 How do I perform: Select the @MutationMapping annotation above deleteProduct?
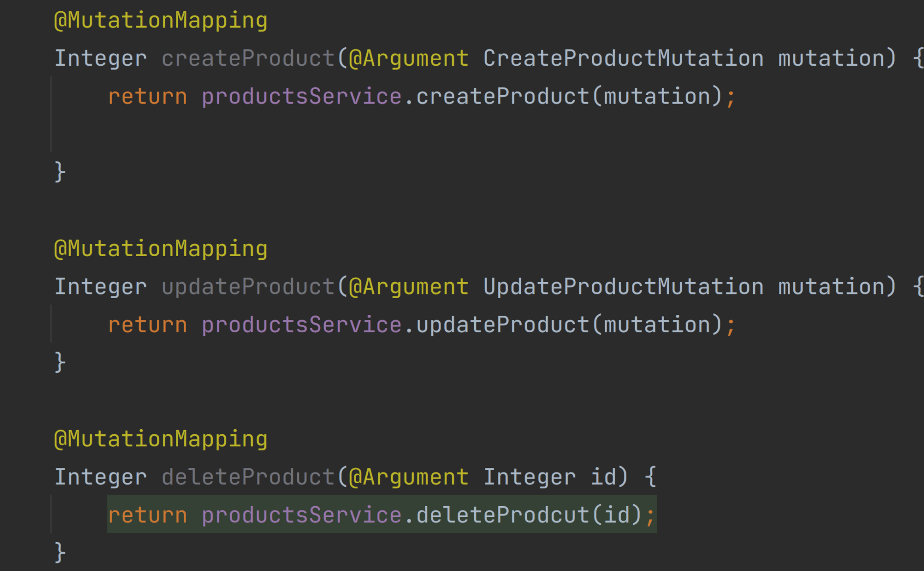[x=161, y=438]
